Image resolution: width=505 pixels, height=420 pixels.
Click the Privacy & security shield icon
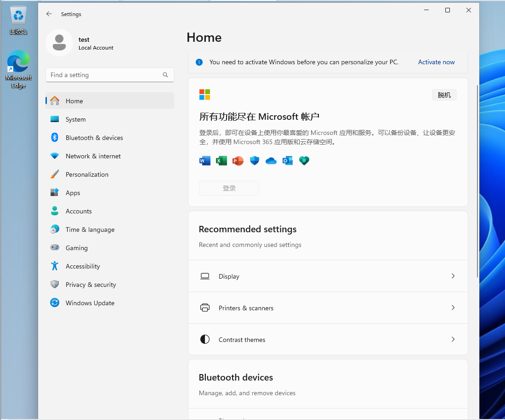click(x=55, y=284)
